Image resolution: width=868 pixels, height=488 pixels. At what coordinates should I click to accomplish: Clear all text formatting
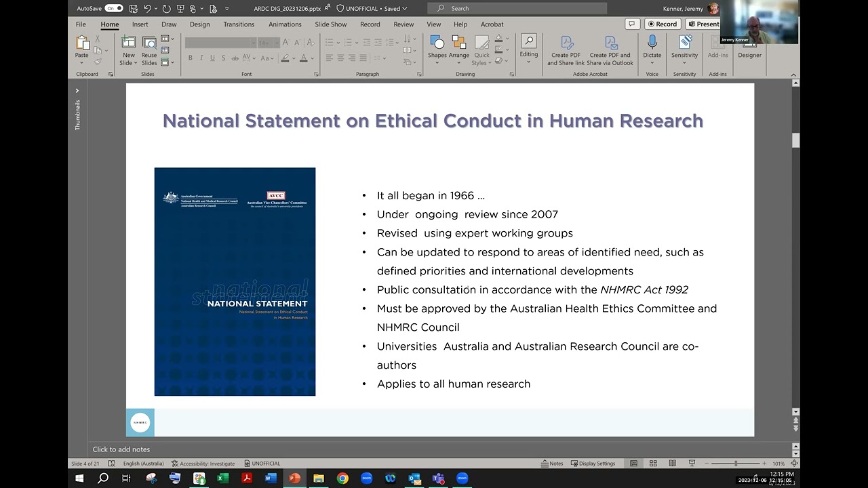pyautogui.click(x=310, y=43)
